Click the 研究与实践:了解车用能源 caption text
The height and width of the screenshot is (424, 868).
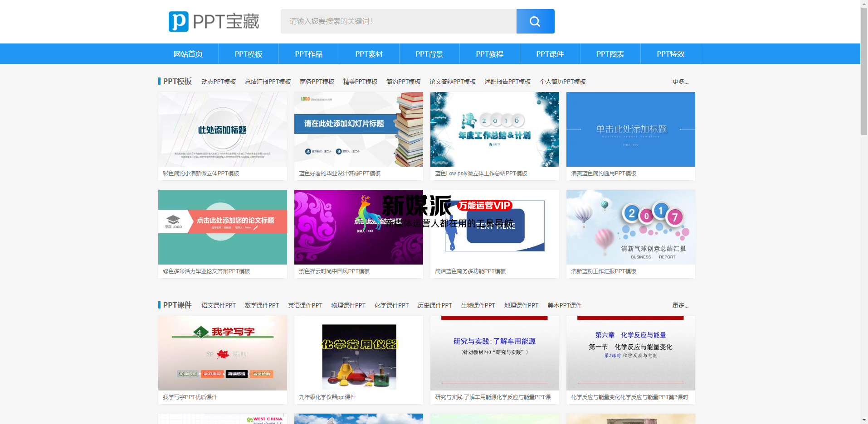[493, 397]
